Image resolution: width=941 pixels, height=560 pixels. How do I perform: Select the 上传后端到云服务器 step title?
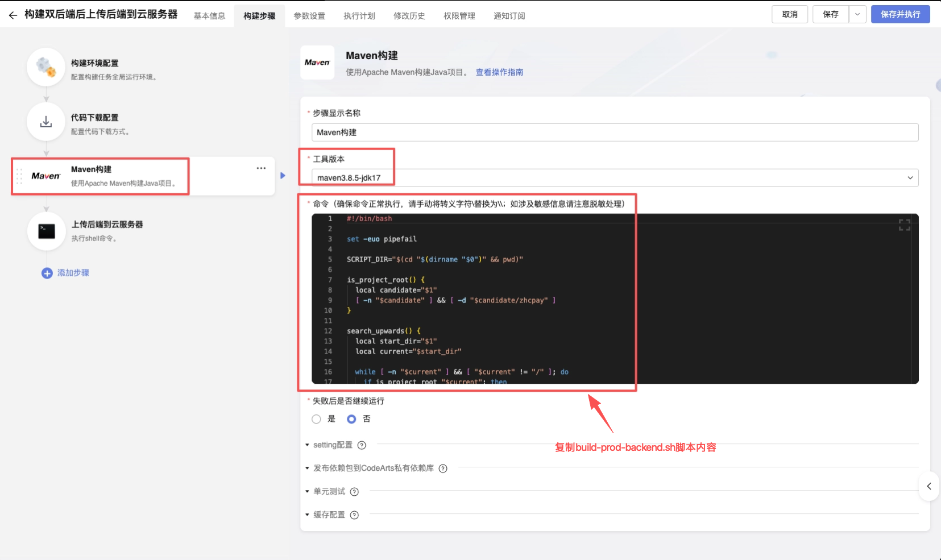107,225
